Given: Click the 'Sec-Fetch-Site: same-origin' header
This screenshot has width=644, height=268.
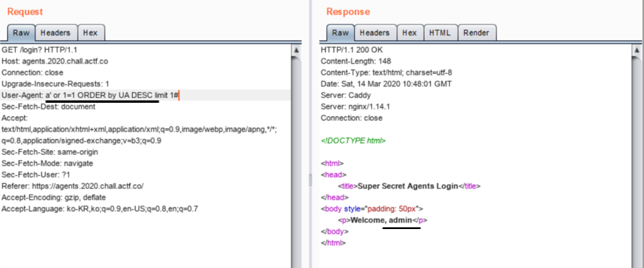Looking at the screenshot, I should tap(50, 152).
